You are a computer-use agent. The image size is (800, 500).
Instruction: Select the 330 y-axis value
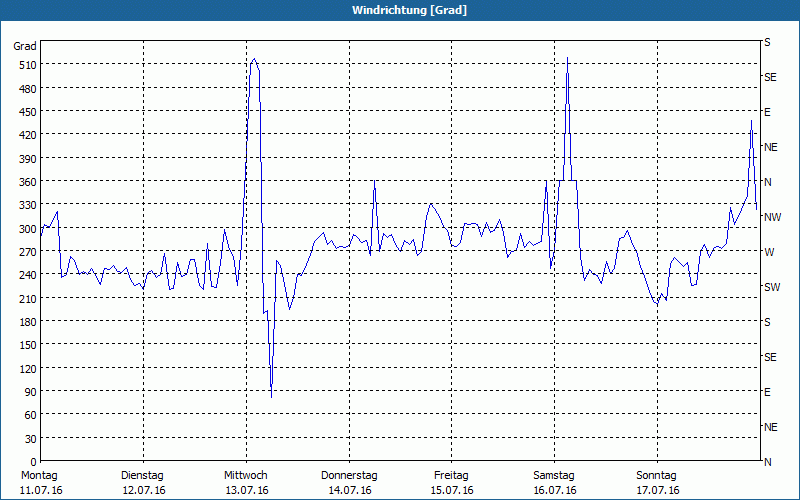(28, 205)
